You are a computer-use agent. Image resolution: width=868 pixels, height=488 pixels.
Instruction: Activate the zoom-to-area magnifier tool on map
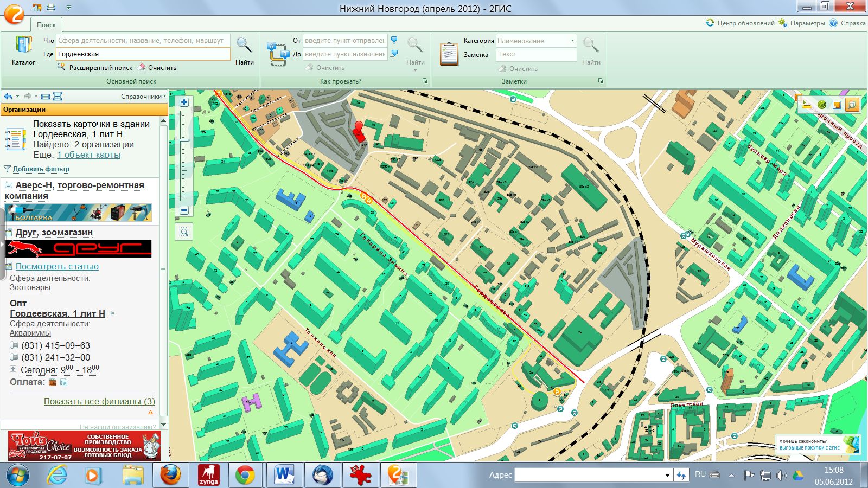pos(184,232)
